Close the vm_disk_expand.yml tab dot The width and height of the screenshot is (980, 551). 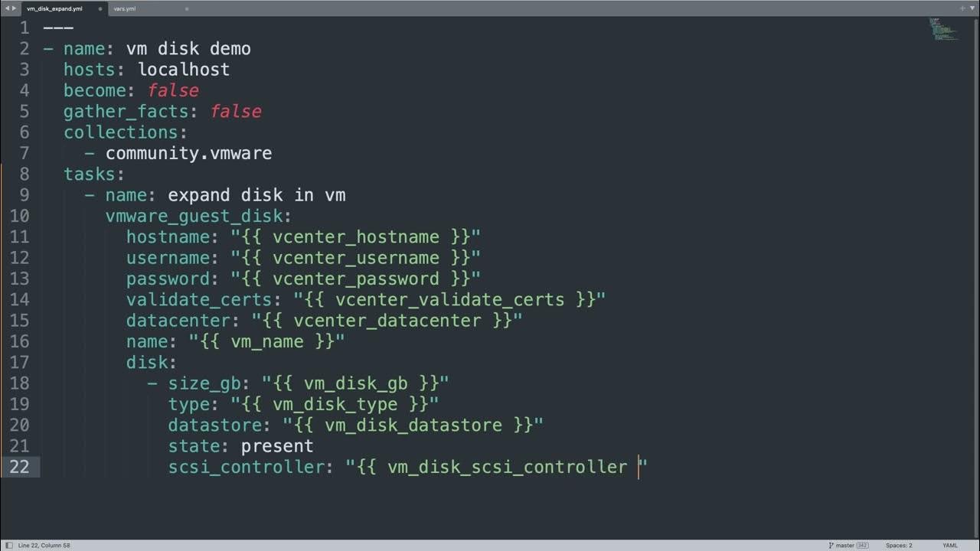(100, 8)
